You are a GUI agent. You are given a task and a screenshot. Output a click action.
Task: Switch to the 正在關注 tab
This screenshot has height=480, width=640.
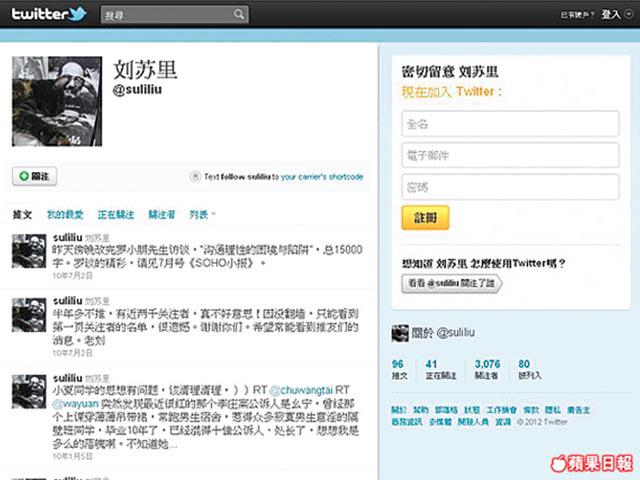pyautogui.click(x=116, y=214)
